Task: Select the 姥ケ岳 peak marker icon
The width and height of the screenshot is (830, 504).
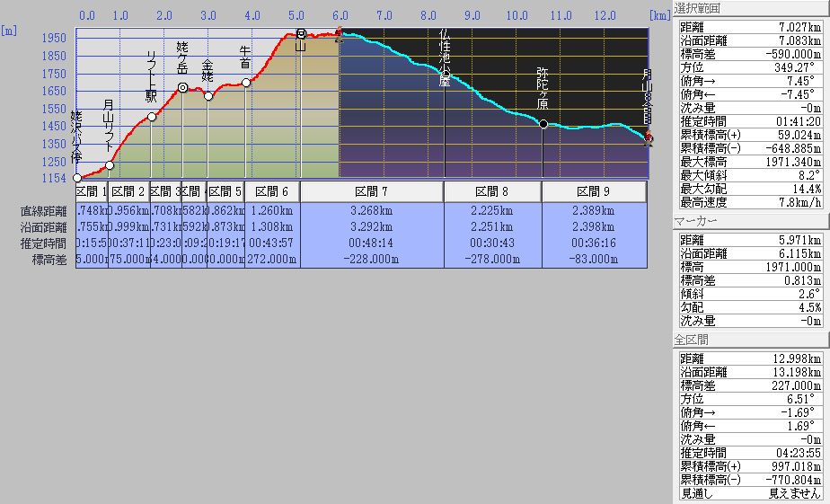Action: tap(182, 88)
